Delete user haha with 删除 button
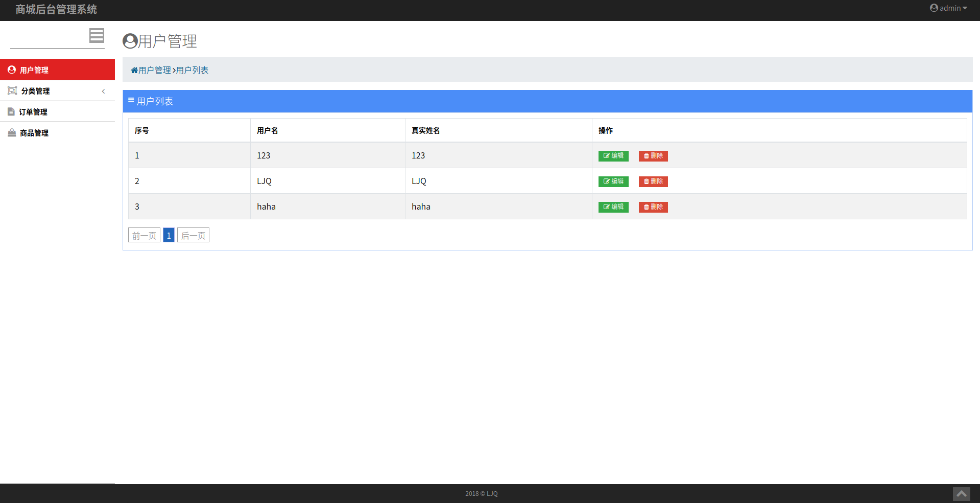 click(653, 207)
